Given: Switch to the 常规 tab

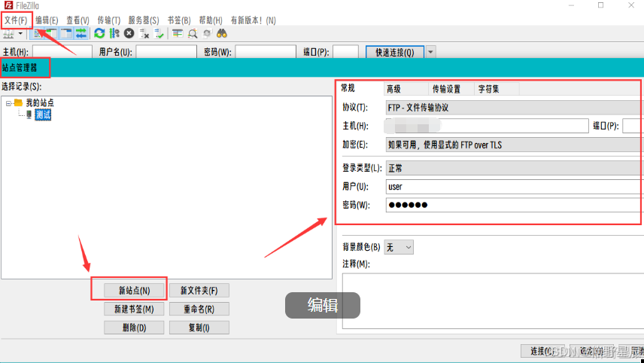Looking at the screenshot, I should coord(348,88).
